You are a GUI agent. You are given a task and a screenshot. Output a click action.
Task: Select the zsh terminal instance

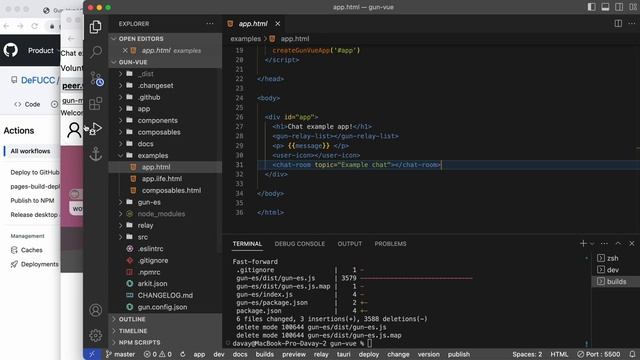(615, 258)
